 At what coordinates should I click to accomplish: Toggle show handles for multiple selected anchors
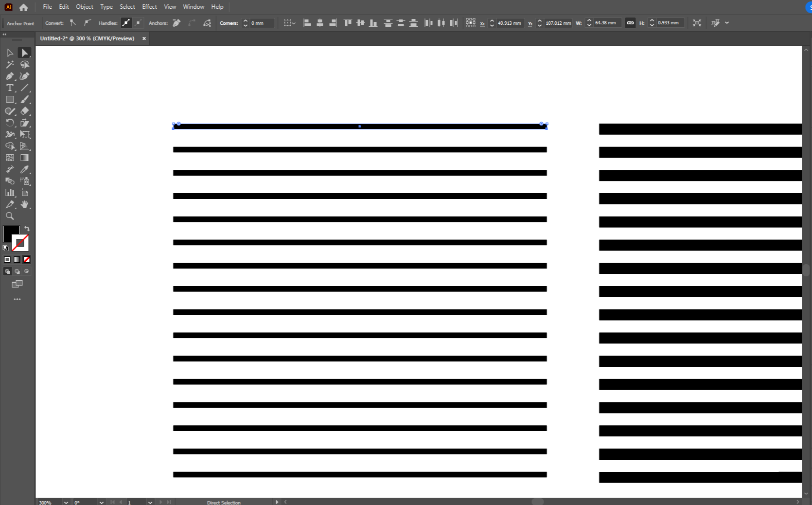(126, 23)
